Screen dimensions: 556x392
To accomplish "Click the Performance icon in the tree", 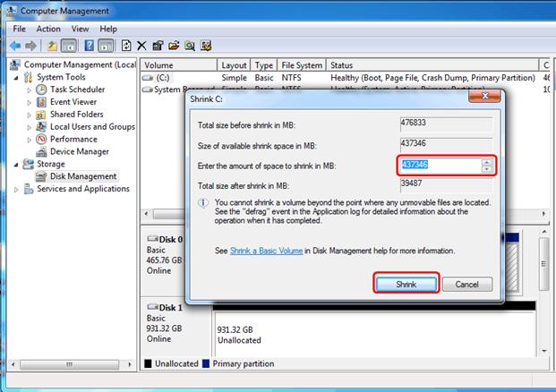I will coord(41,140).
